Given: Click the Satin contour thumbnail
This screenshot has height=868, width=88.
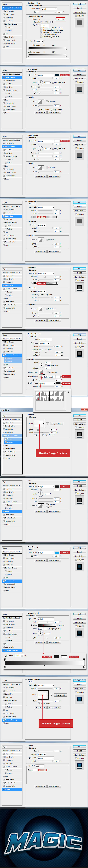Looking at the screenshot, I should [x=41, y=506].
